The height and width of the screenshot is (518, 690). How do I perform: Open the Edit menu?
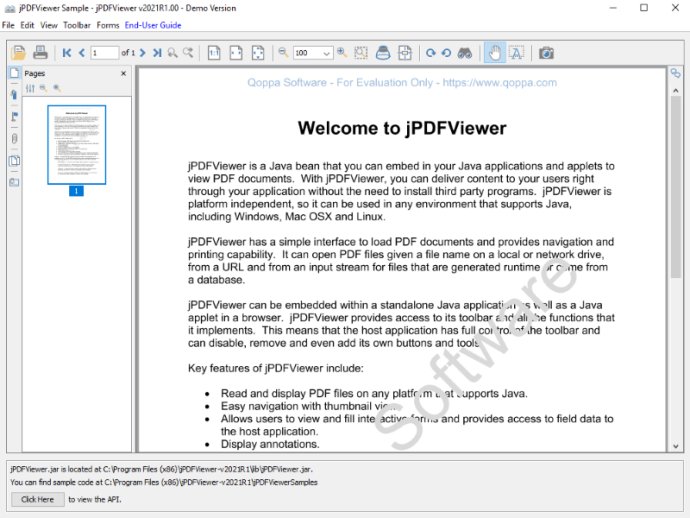[x=27, y=25]
